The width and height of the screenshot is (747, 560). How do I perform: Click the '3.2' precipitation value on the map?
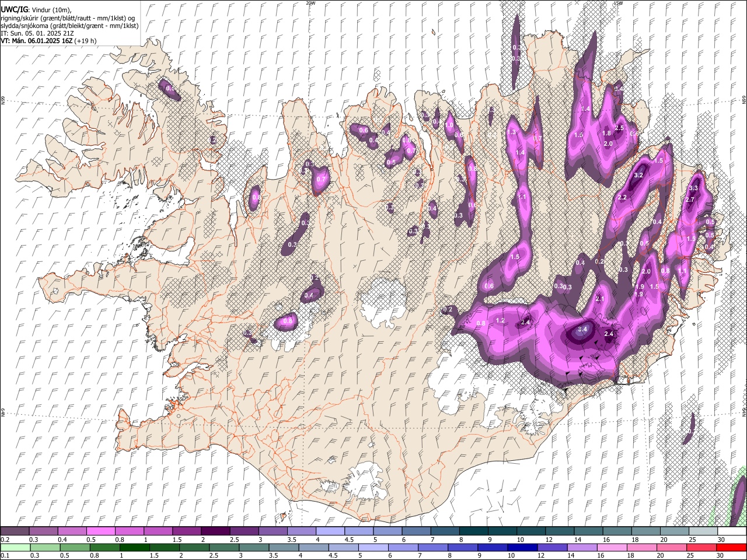pyautogui.click(x=638, y=175)
